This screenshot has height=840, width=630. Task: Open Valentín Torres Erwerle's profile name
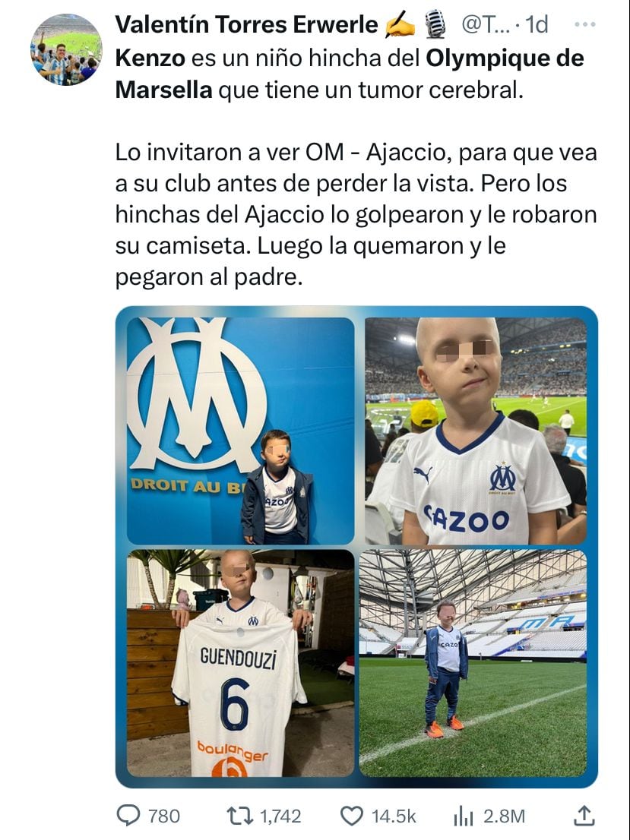[x=247, y=24]
